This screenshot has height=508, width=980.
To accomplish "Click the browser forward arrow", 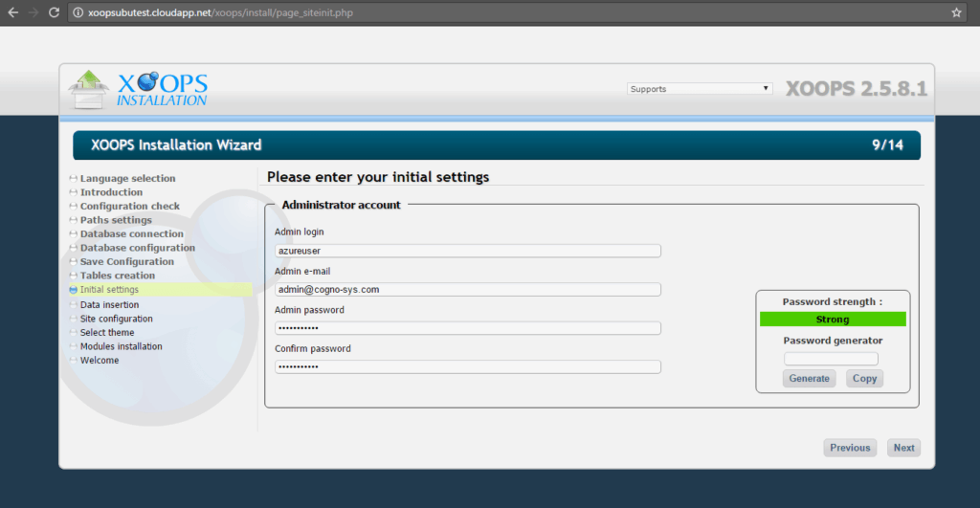I will [x=33, y=12].
